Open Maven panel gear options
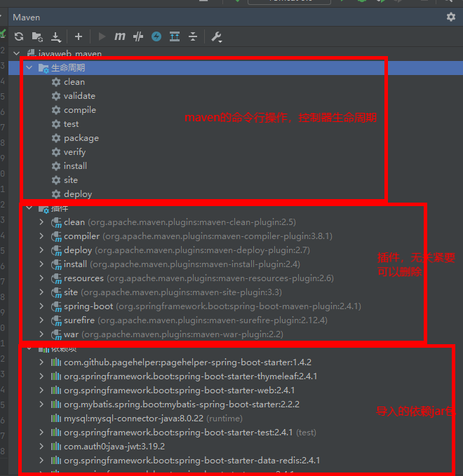This screenshot has width=463, height=476. click(451, 17)
